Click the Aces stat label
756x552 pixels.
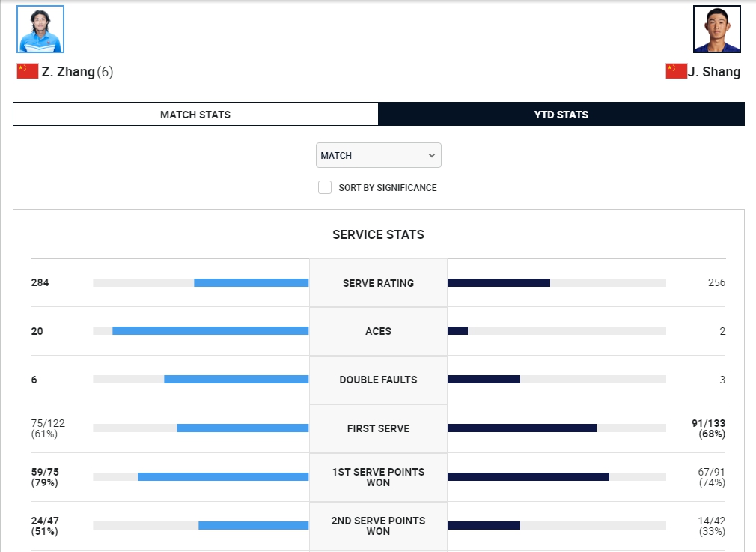(378, 331)
